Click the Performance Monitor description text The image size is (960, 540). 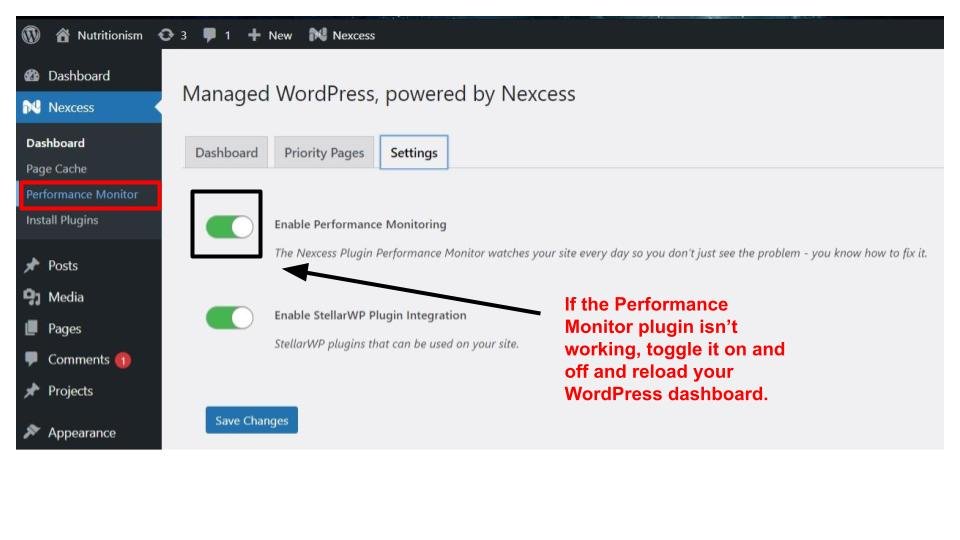coord(601,253)
